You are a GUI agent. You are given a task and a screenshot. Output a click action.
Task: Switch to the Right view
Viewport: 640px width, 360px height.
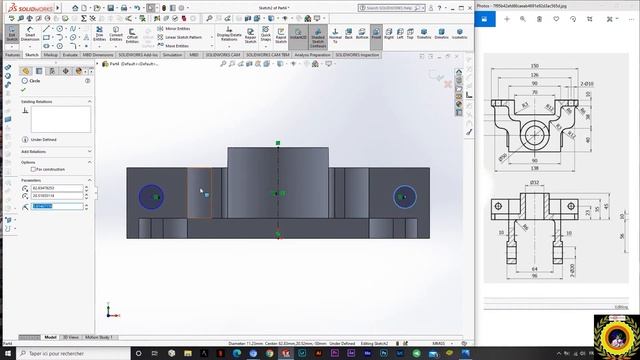[389, 34]
